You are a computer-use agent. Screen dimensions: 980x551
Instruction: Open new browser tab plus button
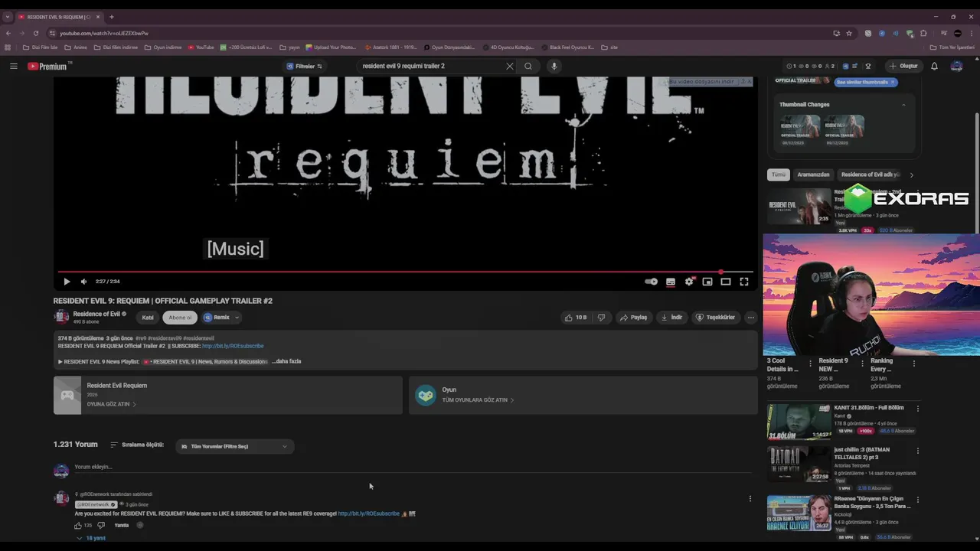tap(112, 17)
